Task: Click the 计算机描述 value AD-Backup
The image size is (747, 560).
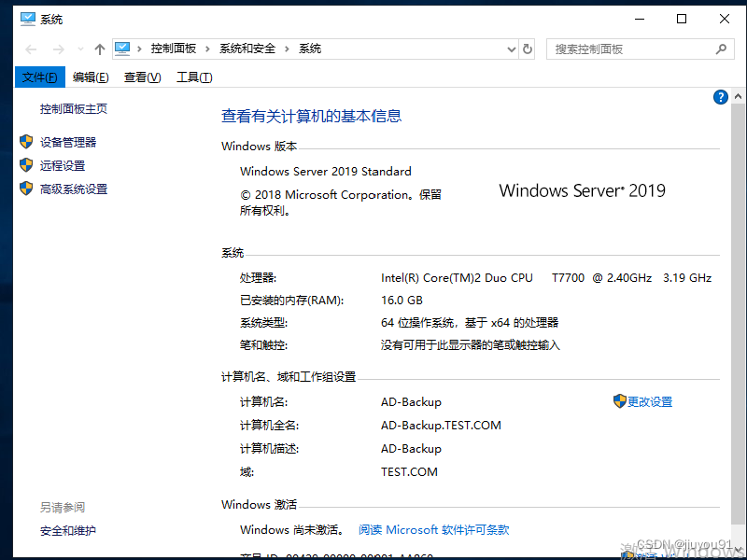Action: click(x=411, y=449)
